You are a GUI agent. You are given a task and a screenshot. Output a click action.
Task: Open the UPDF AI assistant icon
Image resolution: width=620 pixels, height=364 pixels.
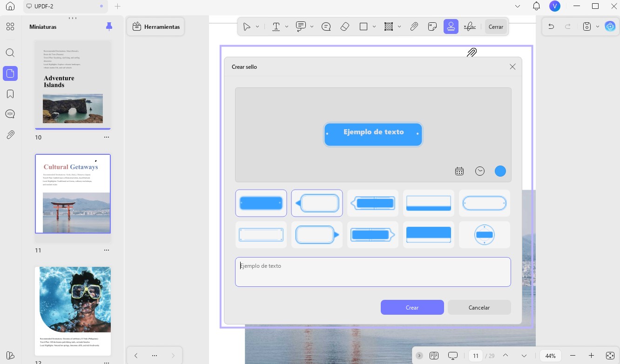pos(610,26)
